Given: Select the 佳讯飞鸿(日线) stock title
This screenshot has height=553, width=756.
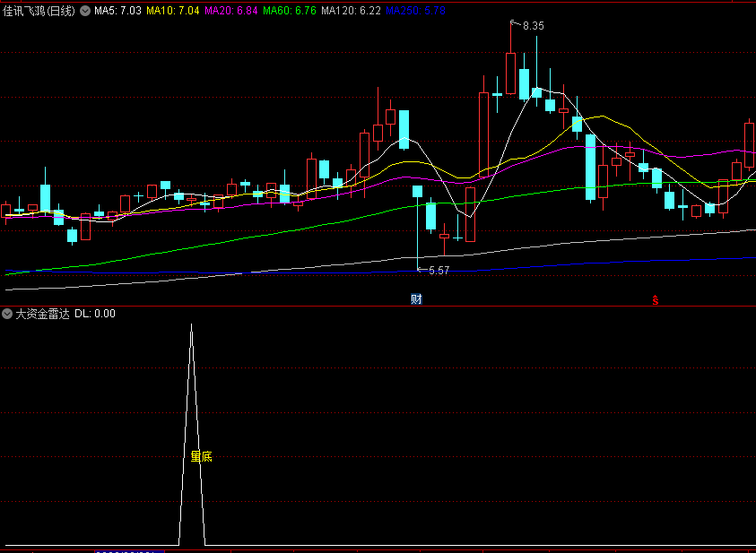Looking at the screenshot, I should (x=39, y=11).
